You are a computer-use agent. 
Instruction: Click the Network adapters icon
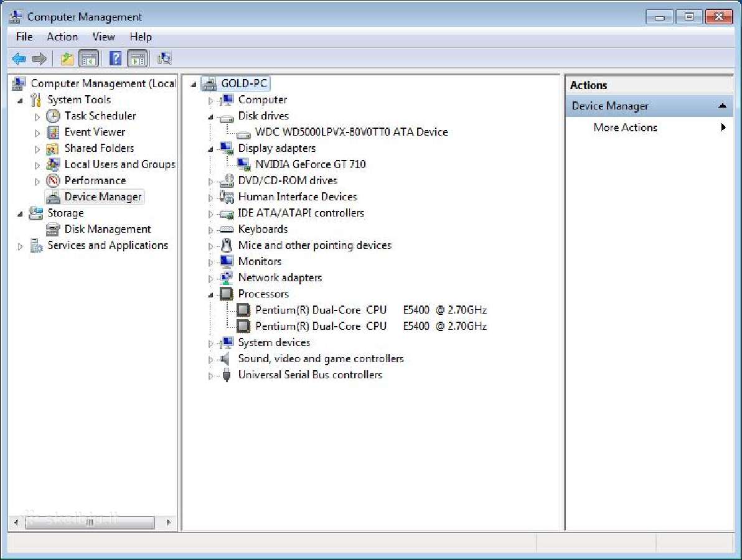pos(227,278)
